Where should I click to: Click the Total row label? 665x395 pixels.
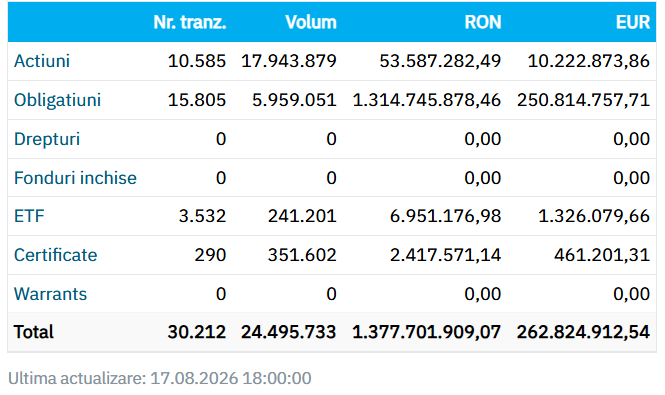34,332
